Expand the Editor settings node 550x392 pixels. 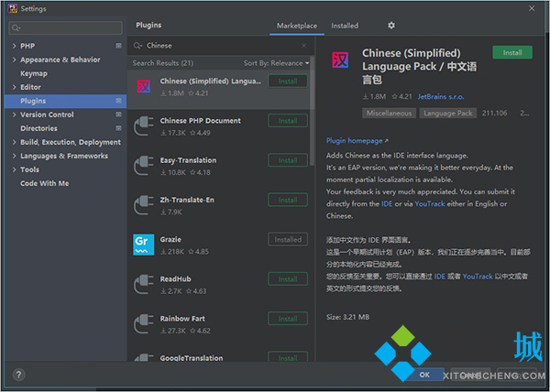coord(14,87)
